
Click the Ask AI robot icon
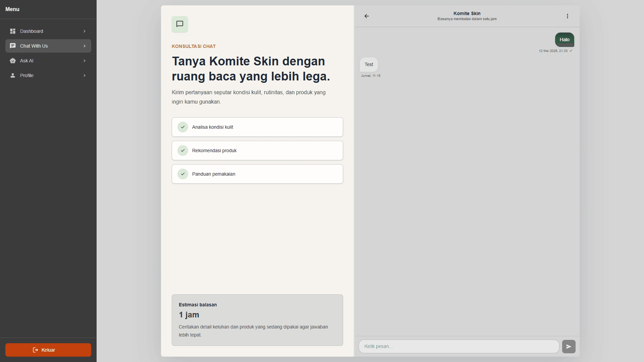point(13,61)
